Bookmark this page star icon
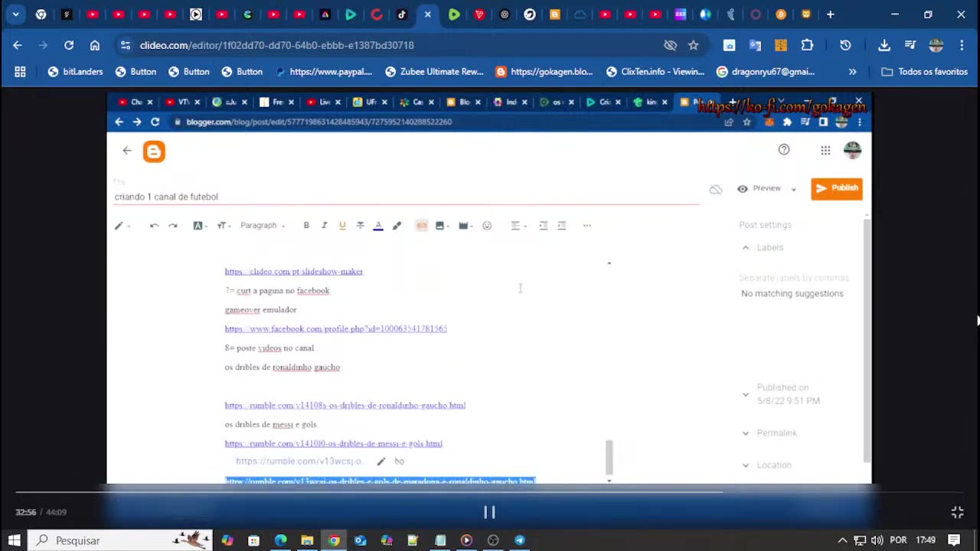Screen dimensions: 980x551 (694, 45)
